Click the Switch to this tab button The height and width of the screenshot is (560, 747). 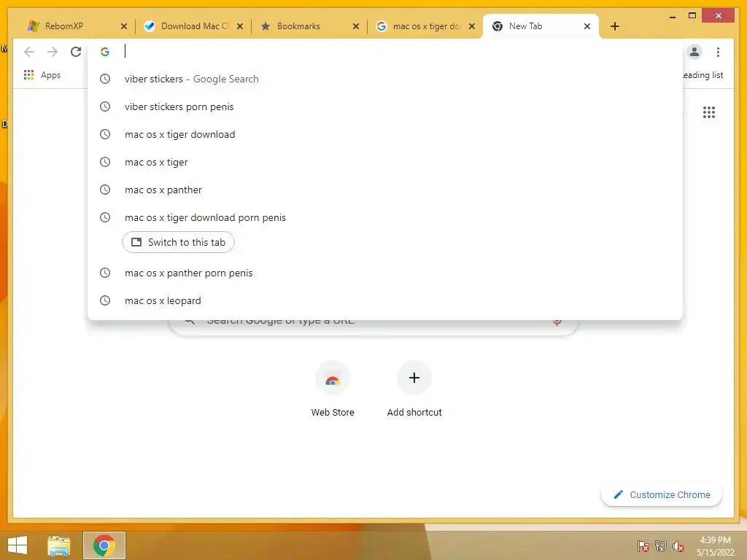[x=178, y=242]
